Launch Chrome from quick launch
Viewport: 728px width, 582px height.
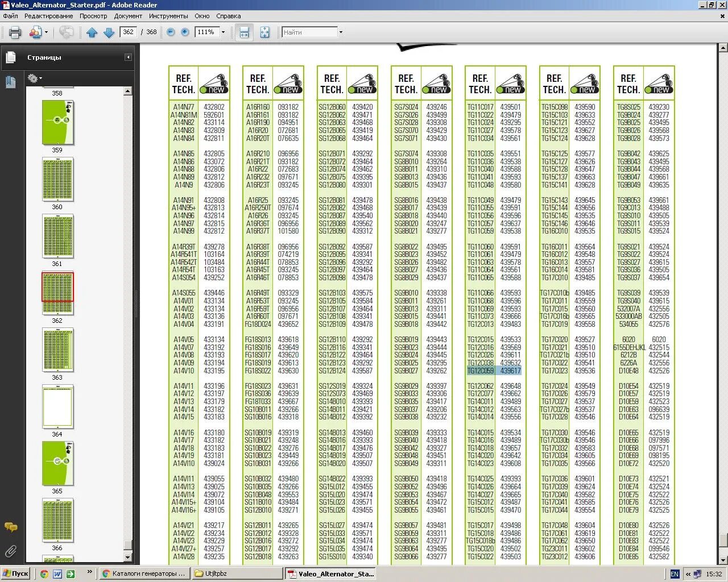44,574
